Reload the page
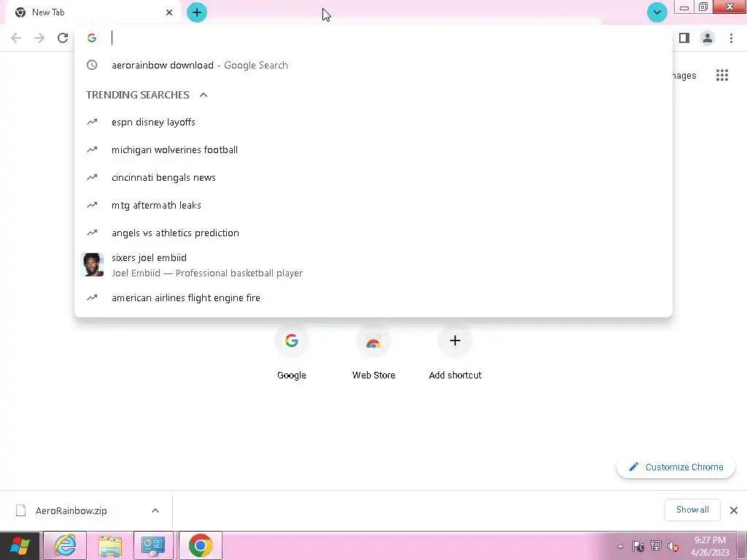 pyautogui.click(x=63, y=38)
